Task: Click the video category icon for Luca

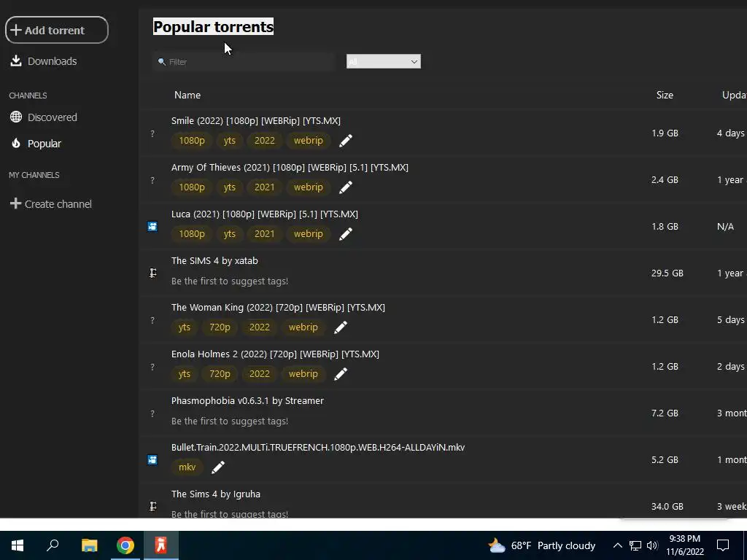Action: coord(152,227)
